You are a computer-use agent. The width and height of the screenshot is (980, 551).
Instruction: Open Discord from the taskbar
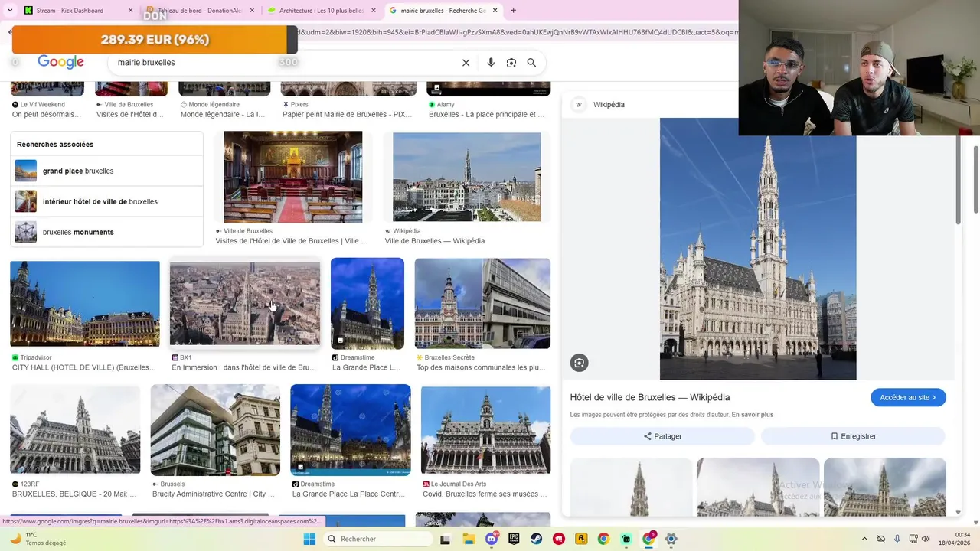(x=492, y=539)
